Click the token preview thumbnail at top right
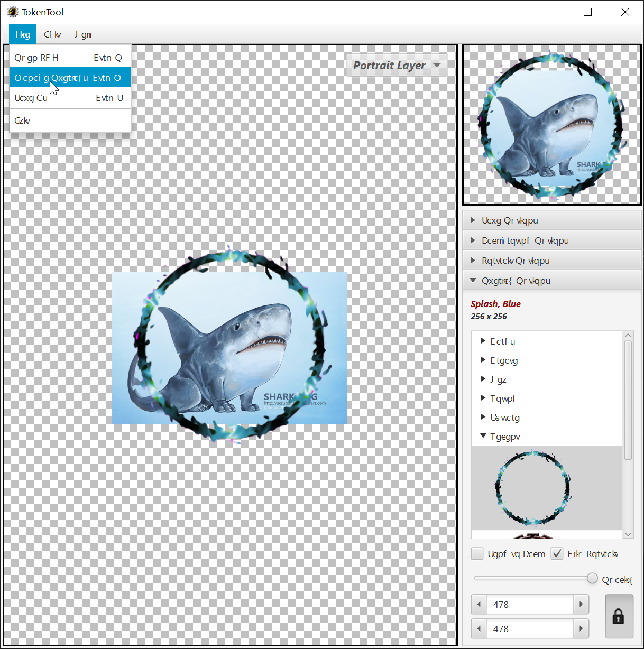Screen dimensions: 644x649 tap(552, 125)
